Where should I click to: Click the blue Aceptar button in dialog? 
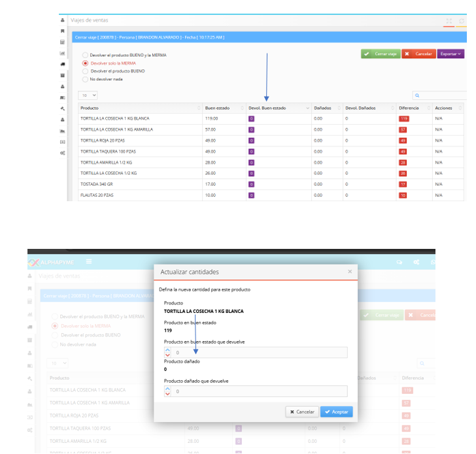(x=336, y=412)
